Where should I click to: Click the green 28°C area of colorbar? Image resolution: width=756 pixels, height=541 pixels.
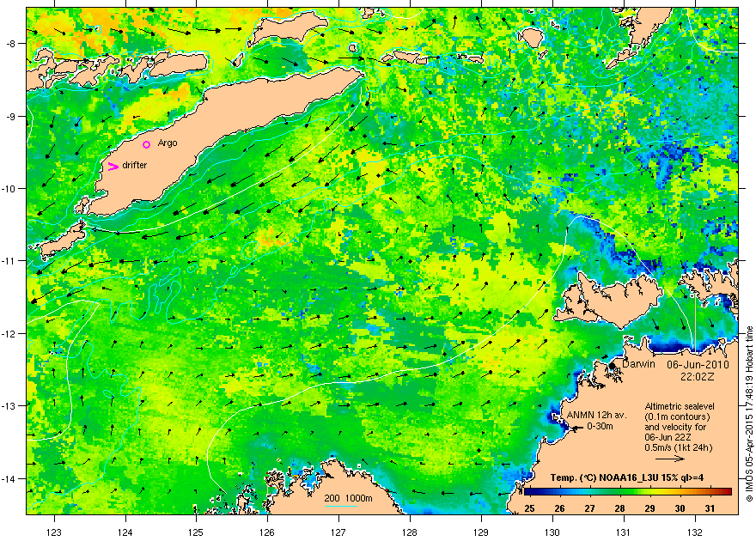619,492
